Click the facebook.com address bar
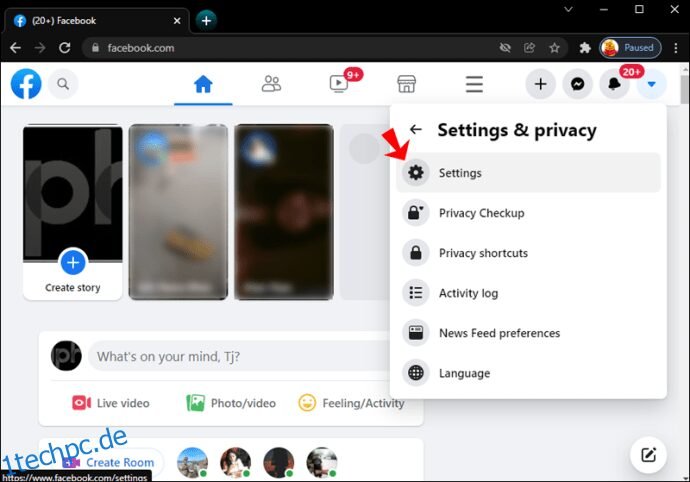 coord(290,48)
